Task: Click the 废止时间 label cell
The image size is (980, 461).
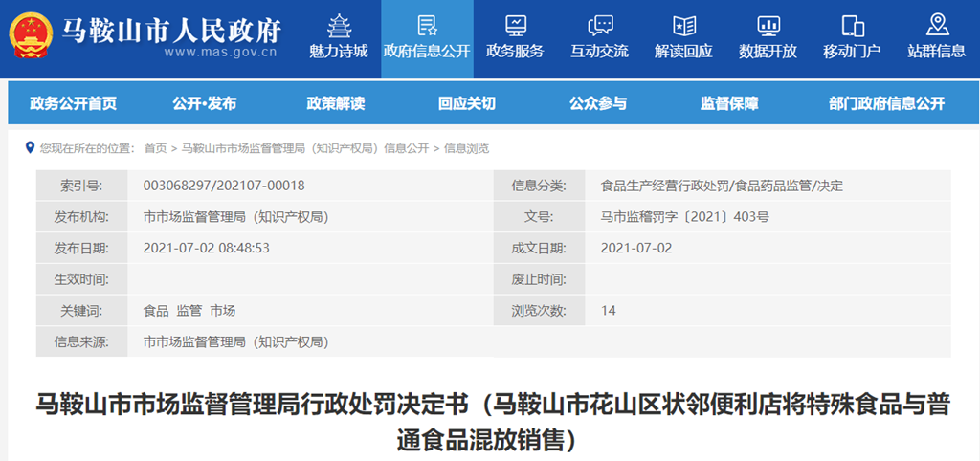Action: click(540, 279)
